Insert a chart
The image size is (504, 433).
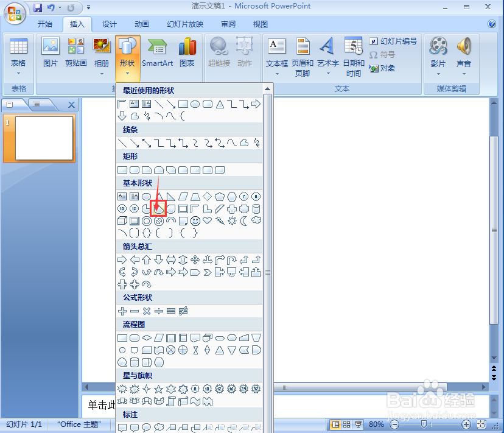[x=187, y=52]
